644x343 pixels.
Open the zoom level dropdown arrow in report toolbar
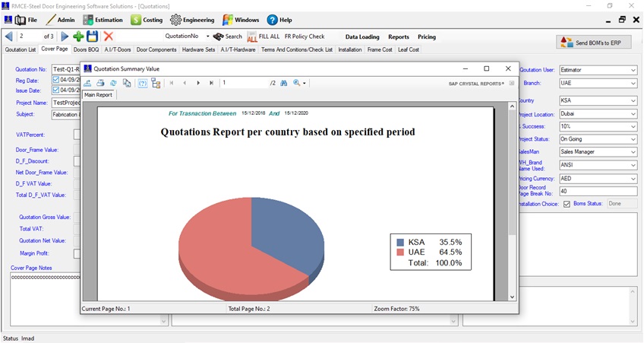pyautogui.click(x=305, y=83)
